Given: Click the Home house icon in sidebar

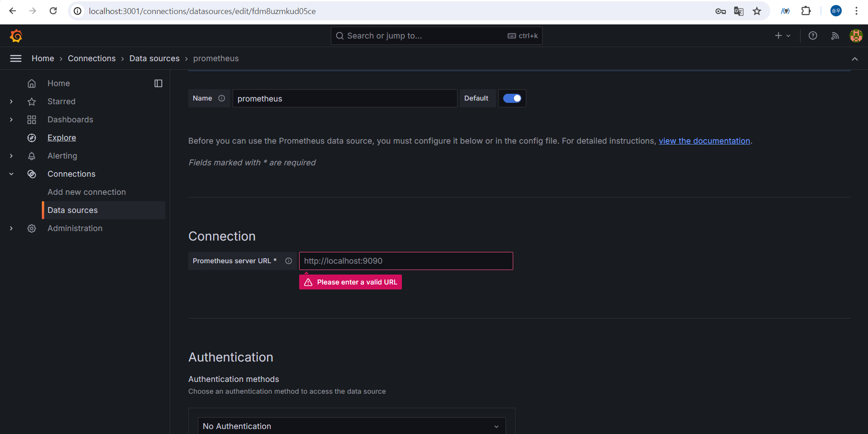Looking at the screenshot, I should (x=32, y=83).
